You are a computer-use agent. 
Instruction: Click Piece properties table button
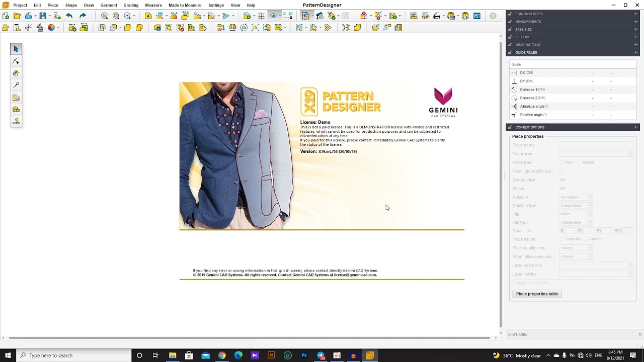pos(537,294)
